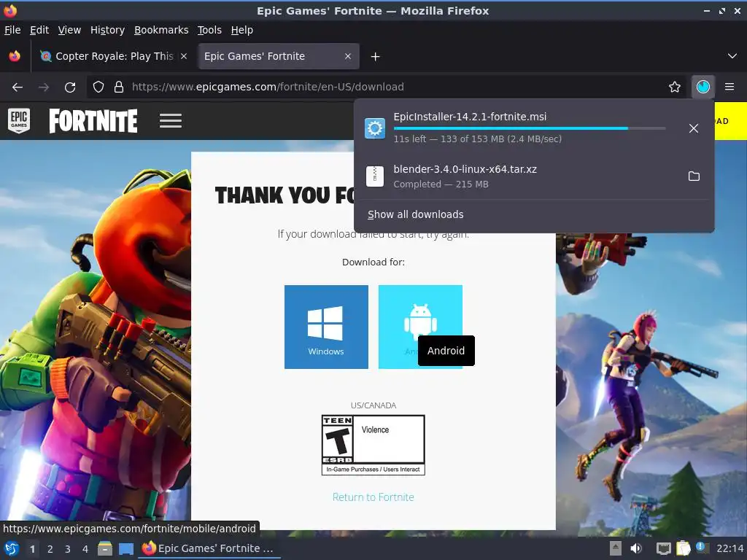Click yellow Download button at edge
Screen dimensions: 747x560
[731, 121]
